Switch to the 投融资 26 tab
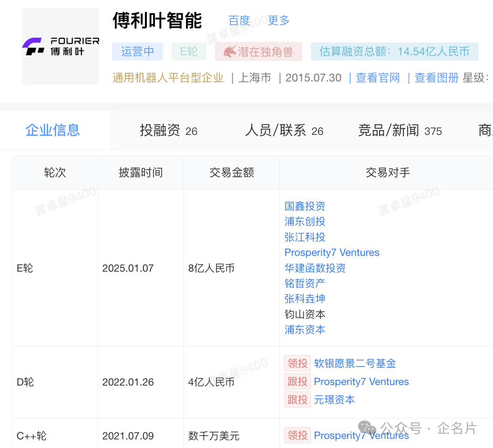 tap(168, 131)
